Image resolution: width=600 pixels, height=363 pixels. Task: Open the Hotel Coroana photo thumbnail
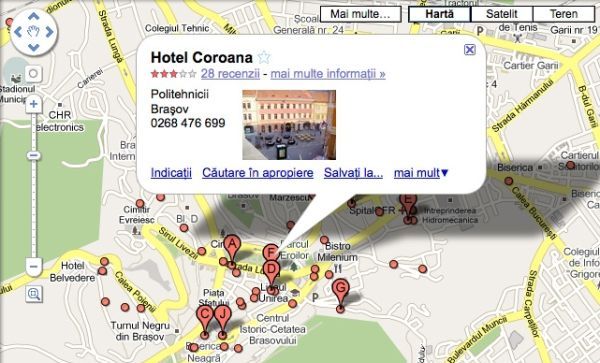[x=289, y=125]
